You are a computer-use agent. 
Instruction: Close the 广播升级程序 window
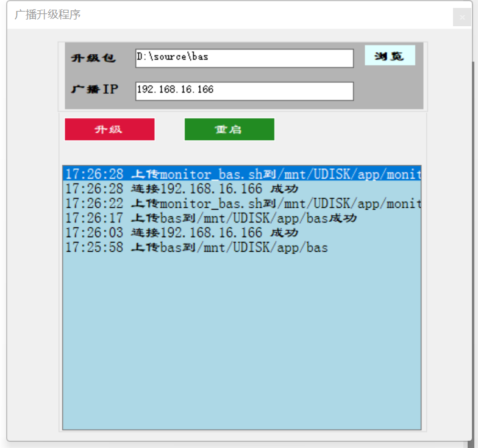pyautogui.click(x=462, y=17)
